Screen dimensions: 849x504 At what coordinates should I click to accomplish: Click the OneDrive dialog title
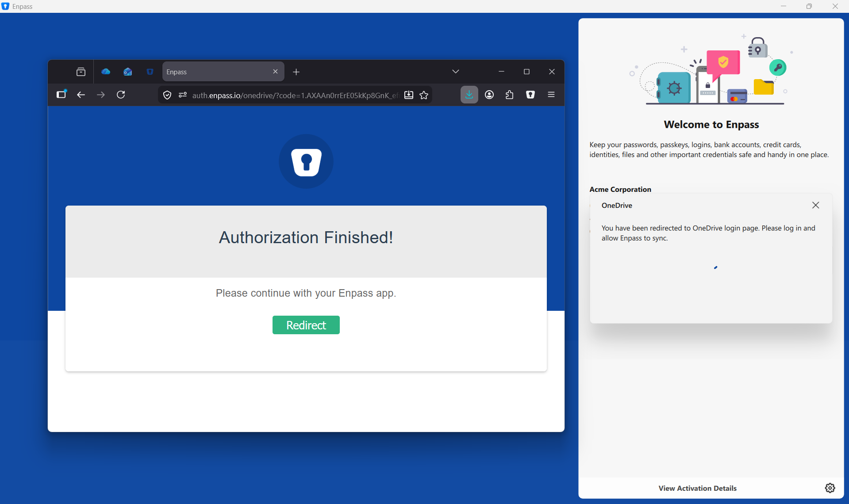pos(617,205)
